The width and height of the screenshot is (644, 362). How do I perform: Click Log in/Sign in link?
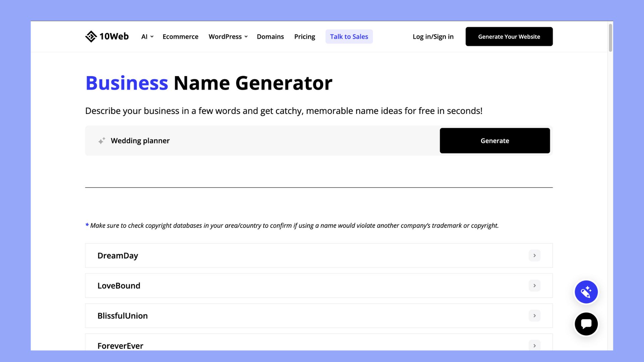433,36
